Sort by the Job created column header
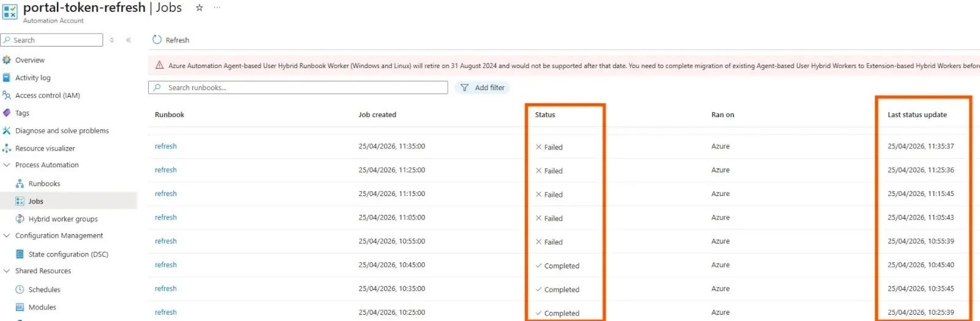The image size is (980, 321). pos(377,115)
